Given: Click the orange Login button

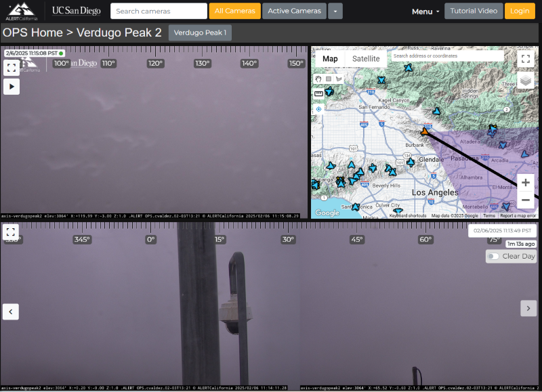Looking at the screenshot, I should [x=520, y=11].
